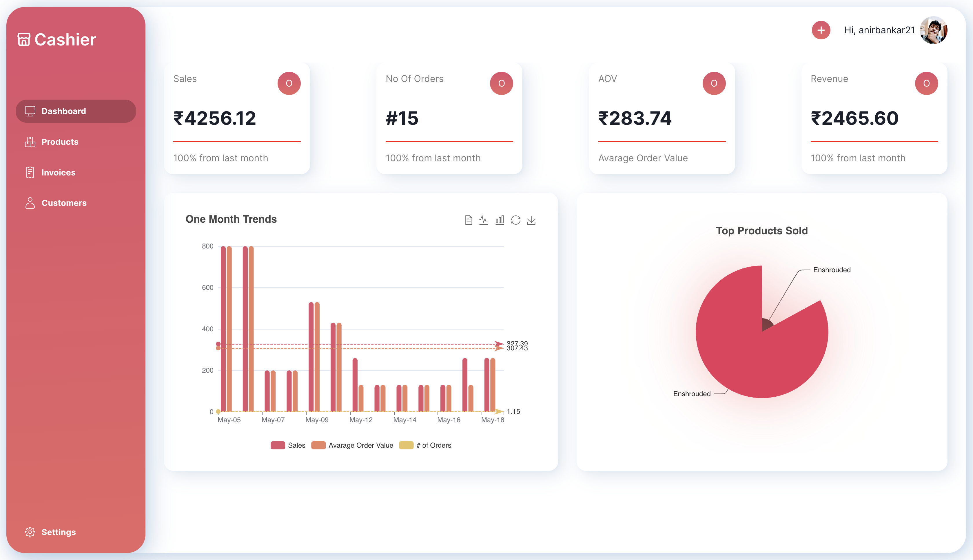Open the Invoices section
Viewport: 973px width, 560px height.
tap(58, 173)
